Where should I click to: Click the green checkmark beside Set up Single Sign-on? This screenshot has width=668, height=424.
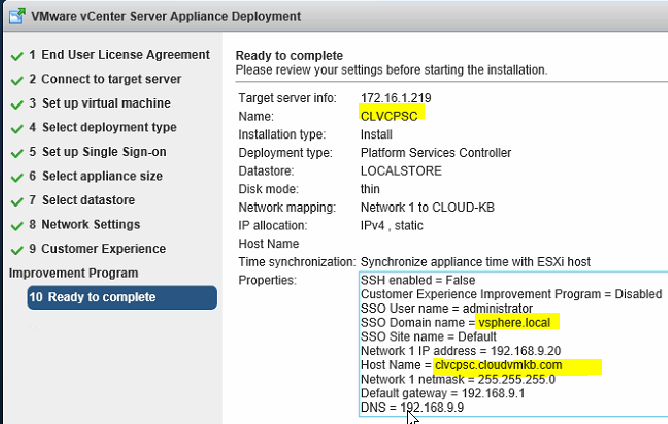tap(17, 153)
